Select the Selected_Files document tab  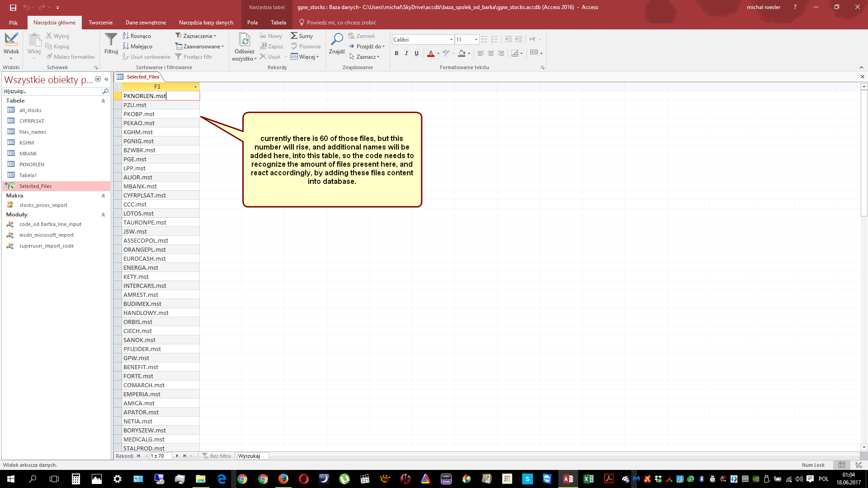click(x=138, y=77)
